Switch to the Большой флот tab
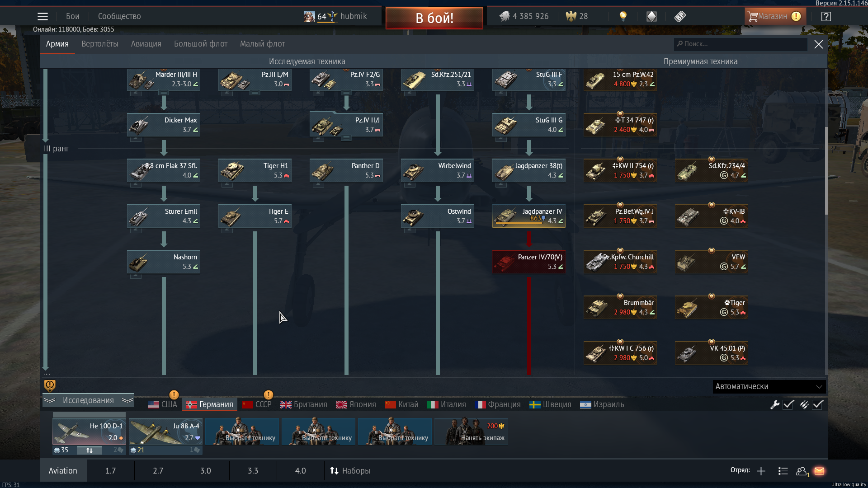868x488 pixels. [x=201, y=44]
